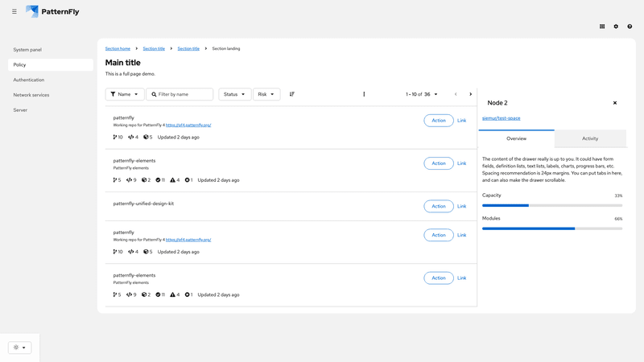644x362 pixels.
Task: Click Link in second patternfly row
Action: (461, 235)
